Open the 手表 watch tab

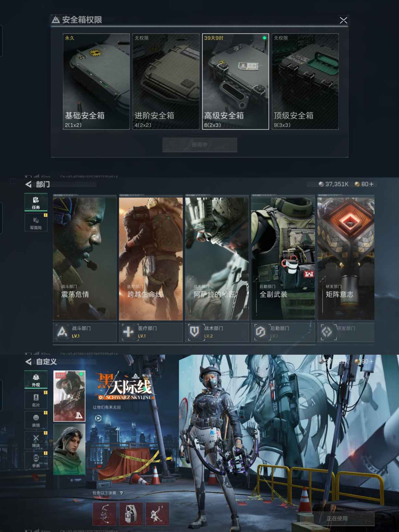(x=36, y=461)
